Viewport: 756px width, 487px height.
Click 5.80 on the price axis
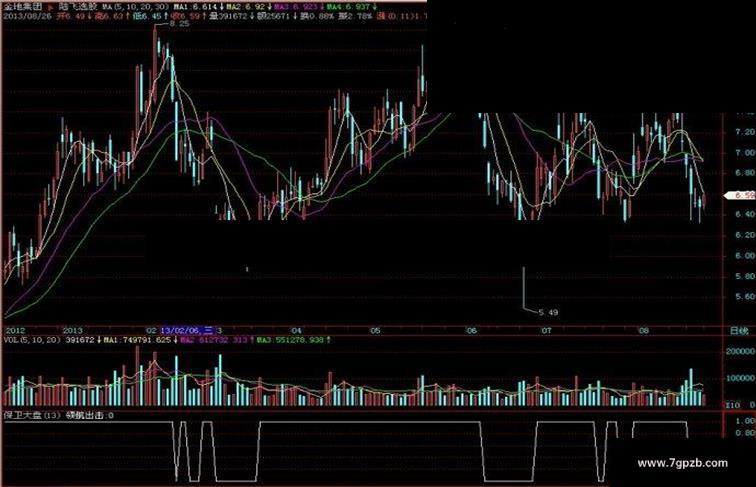745,276
